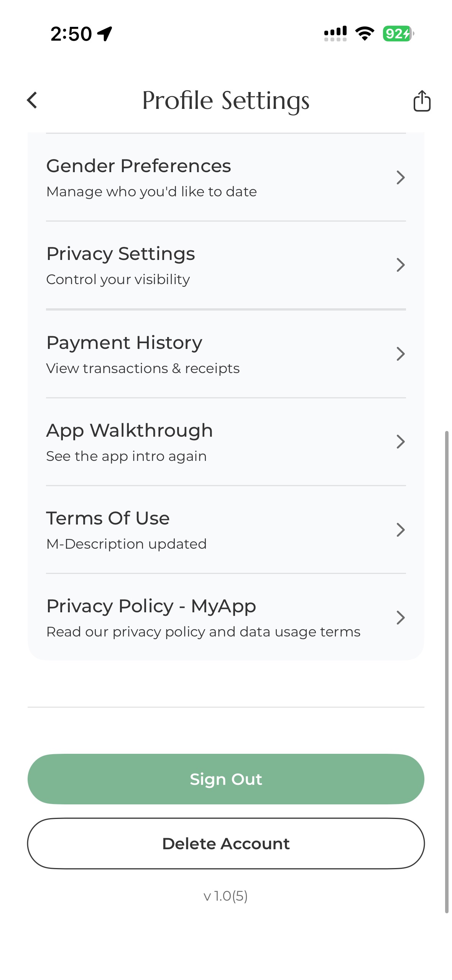The height and width of the screenshot is (980, 452).
Task: Click the vertical scrollbar
Action: pos(447,671)
